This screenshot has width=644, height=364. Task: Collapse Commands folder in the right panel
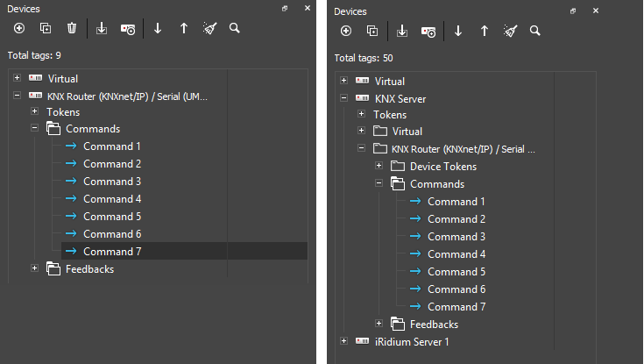(379, 183)
